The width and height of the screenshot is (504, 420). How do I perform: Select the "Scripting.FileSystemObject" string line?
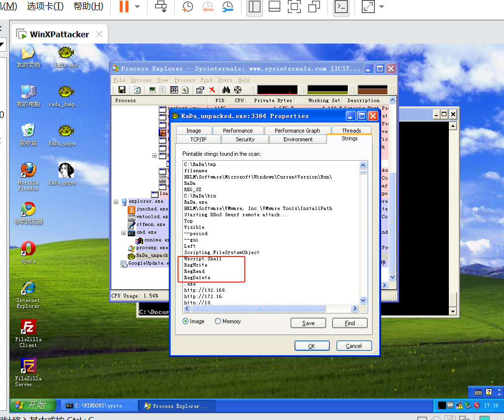222,253
